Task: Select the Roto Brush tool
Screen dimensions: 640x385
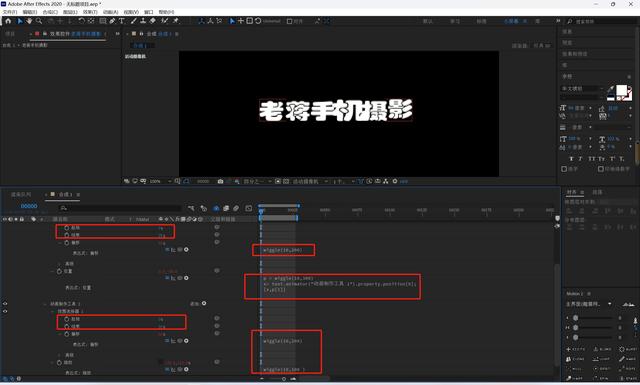Action: click(164, 21)
